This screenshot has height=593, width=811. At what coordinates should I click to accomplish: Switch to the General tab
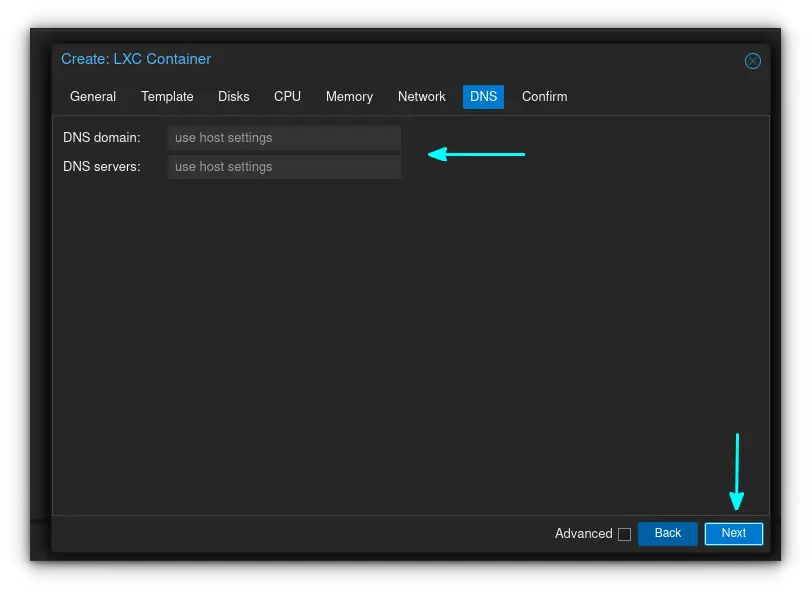[93, 97]
